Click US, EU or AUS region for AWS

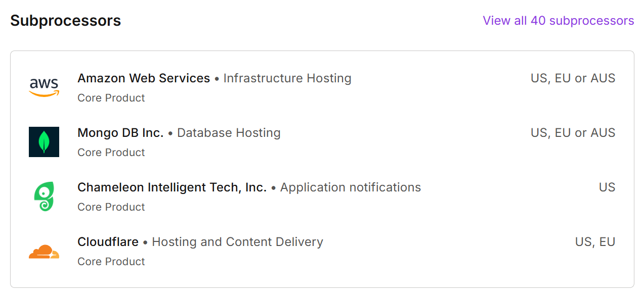tap(573, 78)
